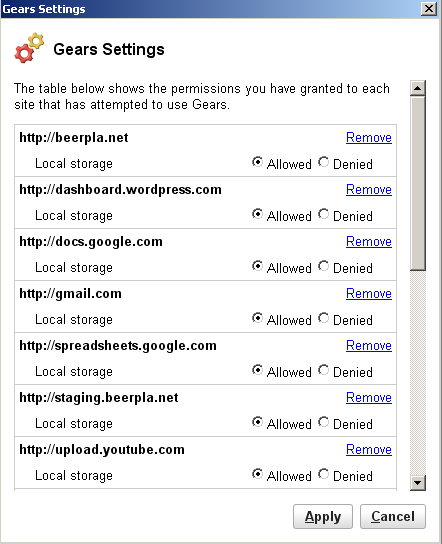Remove dashboard.wordpress.com permissions
Viewport: 442px width, 544px height.
click(369, 190)
